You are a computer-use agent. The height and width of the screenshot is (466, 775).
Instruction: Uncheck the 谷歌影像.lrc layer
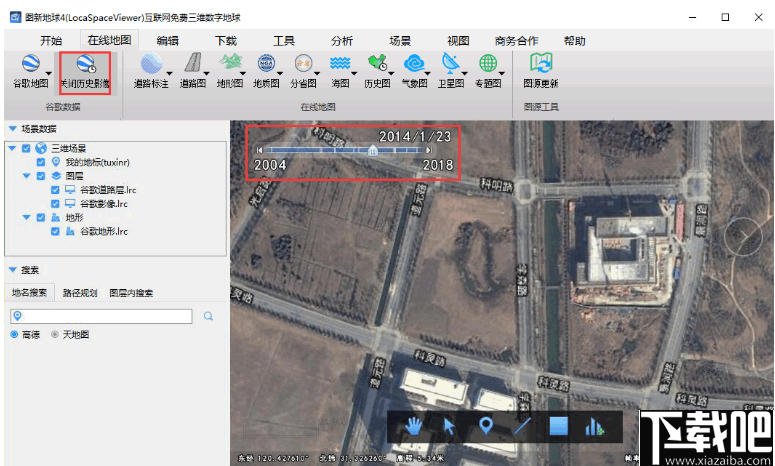click(x=55, y=204)
